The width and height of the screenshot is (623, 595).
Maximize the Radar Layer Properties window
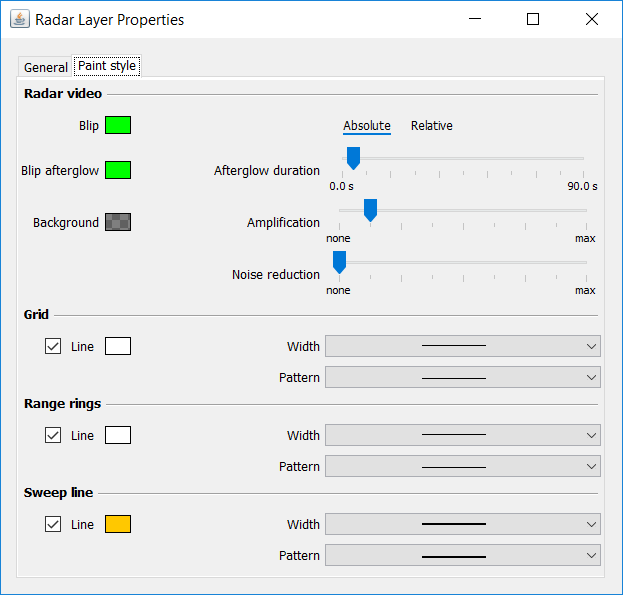[x=533, y=19]
